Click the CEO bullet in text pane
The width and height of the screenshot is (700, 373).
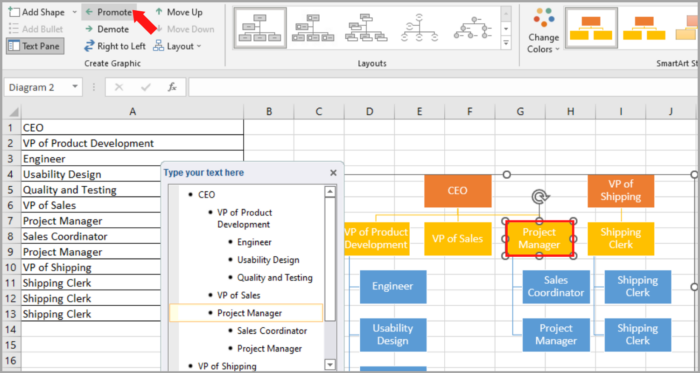coord(207,195)
